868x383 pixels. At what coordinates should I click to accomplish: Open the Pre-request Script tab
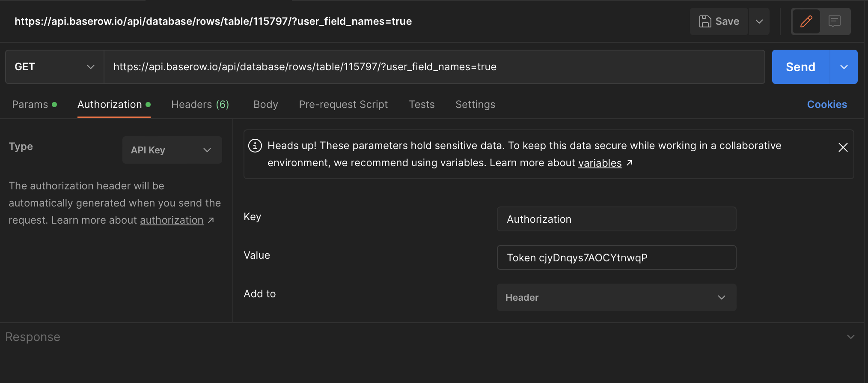343,105
